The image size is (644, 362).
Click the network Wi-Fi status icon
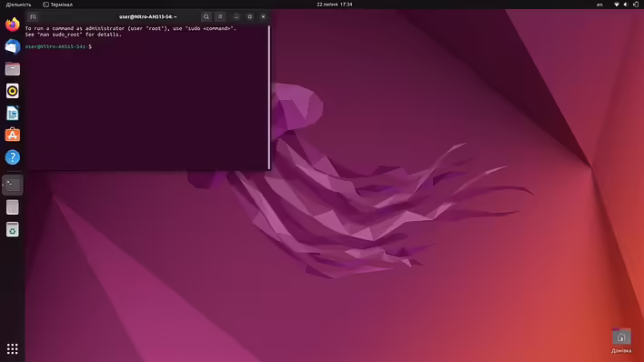click(x=617, y=5)
